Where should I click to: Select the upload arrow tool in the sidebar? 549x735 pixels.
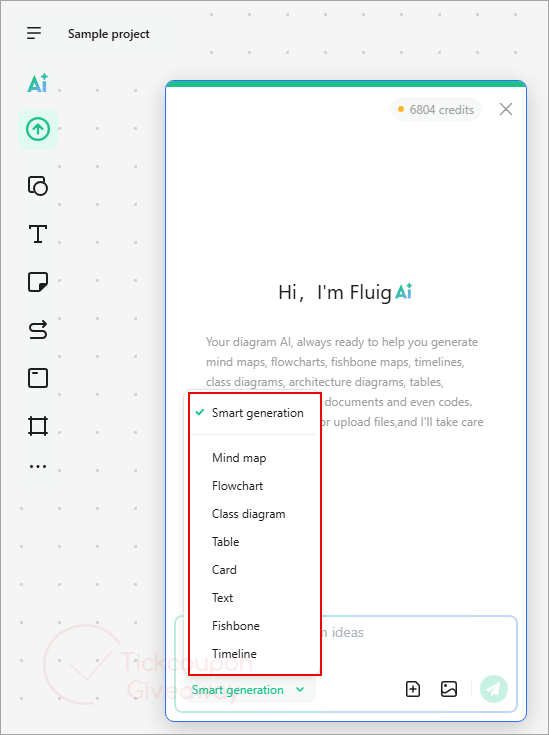38,129
